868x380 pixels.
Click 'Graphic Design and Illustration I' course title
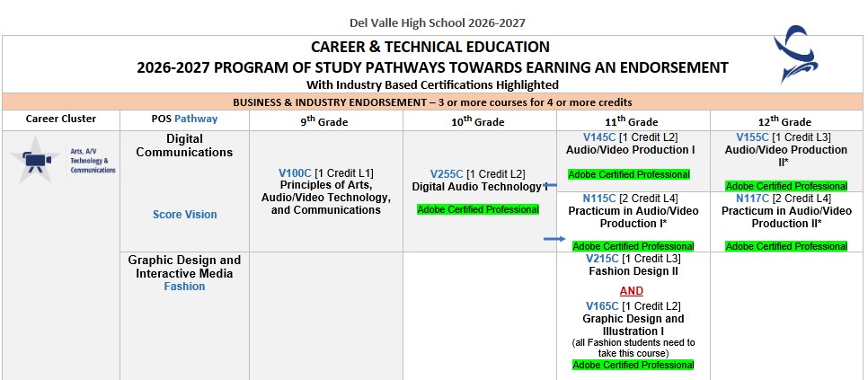[633, 325]
